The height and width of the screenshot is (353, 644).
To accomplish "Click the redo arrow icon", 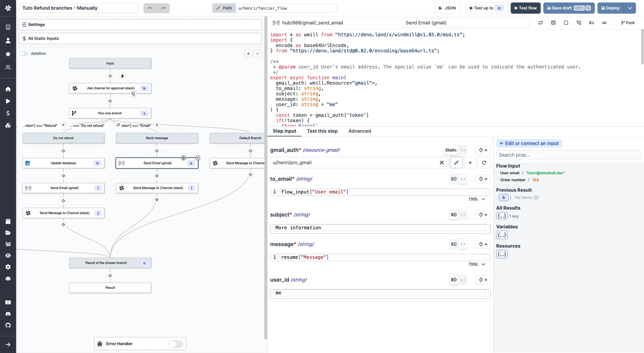I will pos(163,8).
